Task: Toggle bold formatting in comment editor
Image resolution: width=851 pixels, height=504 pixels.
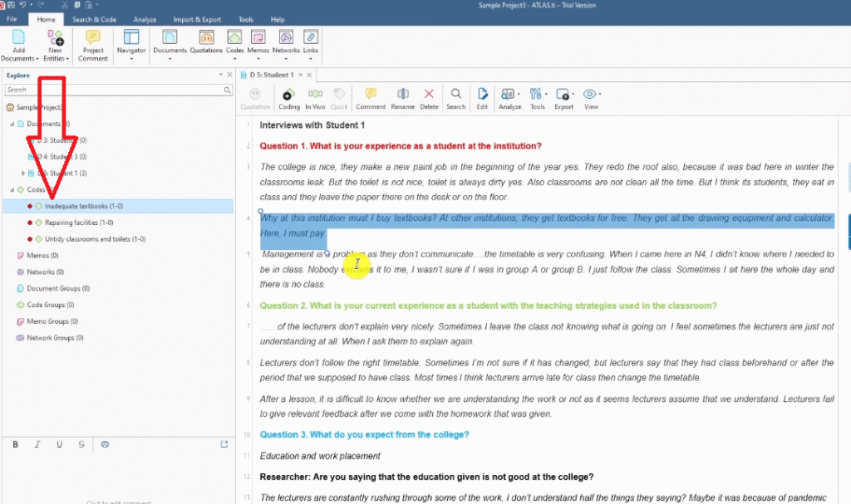Action: pyautogui.click(x=15, y=444)
